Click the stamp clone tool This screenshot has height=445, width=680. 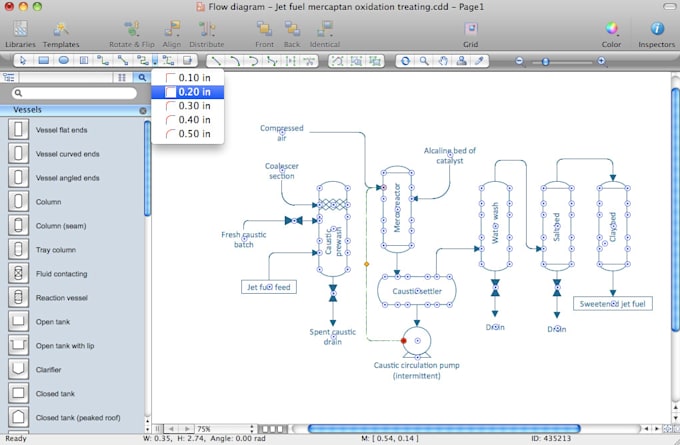[461, 61]
